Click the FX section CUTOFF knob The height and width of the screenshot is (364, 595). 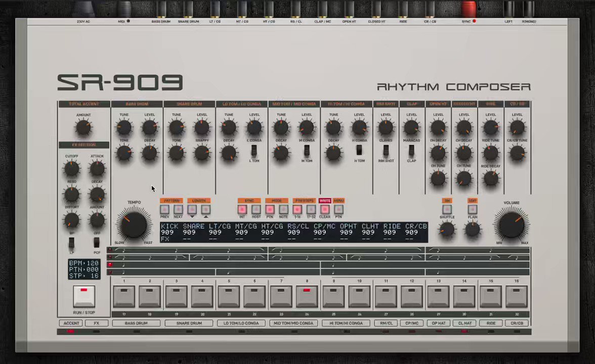pos(72,169)
